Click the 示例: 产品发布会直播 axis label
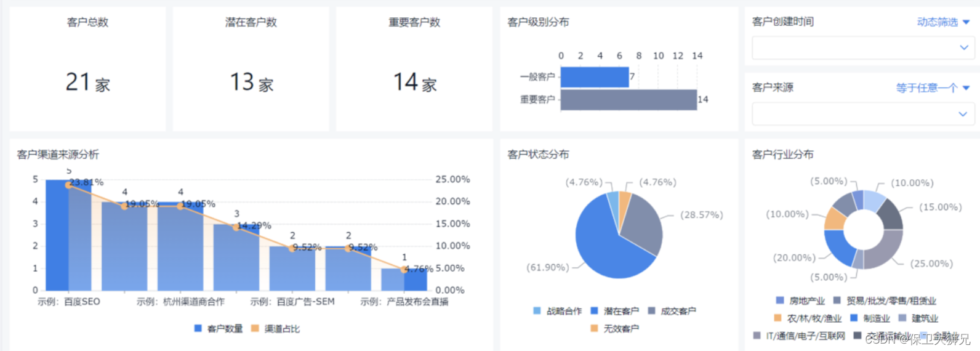This screenshot has height=351, width=980. (404, 302)
